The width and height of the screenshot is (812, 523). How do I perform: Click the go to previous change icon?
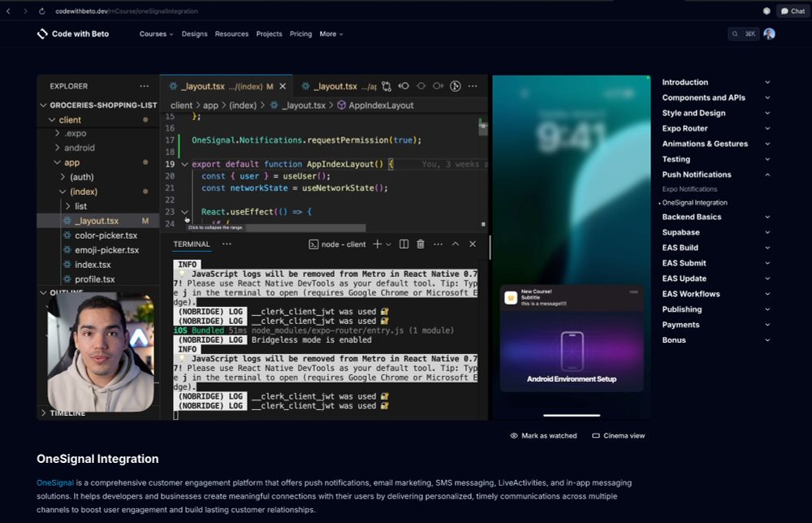[x=404, y=86]
